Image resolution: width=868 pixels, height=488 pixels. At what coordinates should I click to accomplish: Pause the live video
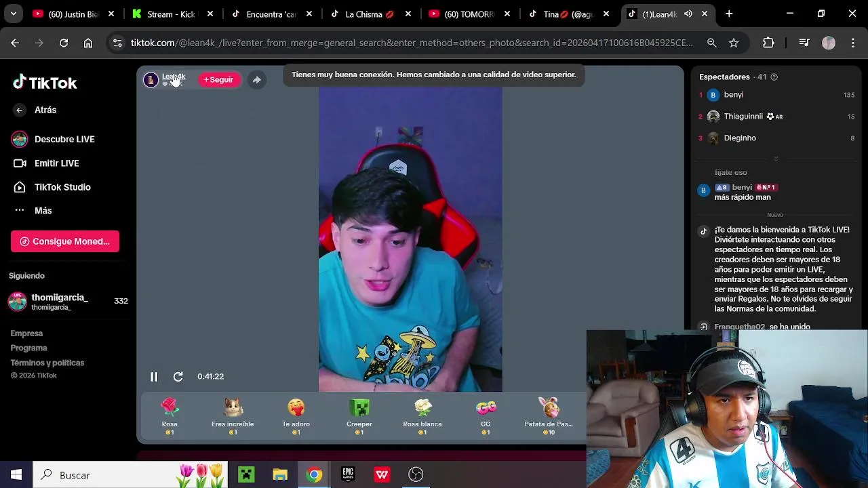tap(154, 377)
